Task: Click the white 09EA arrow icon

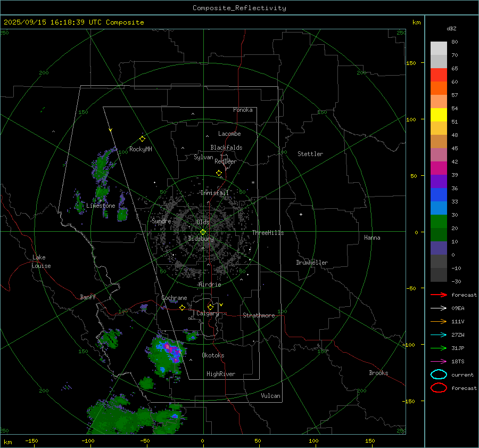Action: click(x=439, y=308)
